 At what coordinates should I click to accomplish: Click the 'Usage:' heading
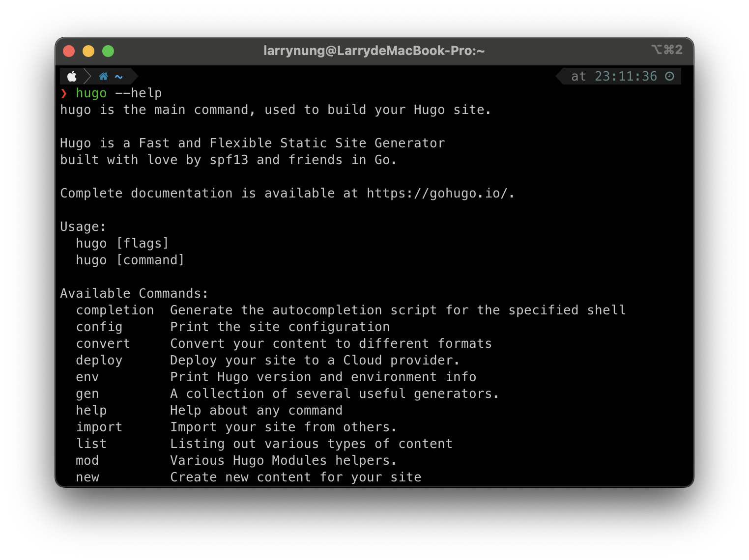[83, 227]
